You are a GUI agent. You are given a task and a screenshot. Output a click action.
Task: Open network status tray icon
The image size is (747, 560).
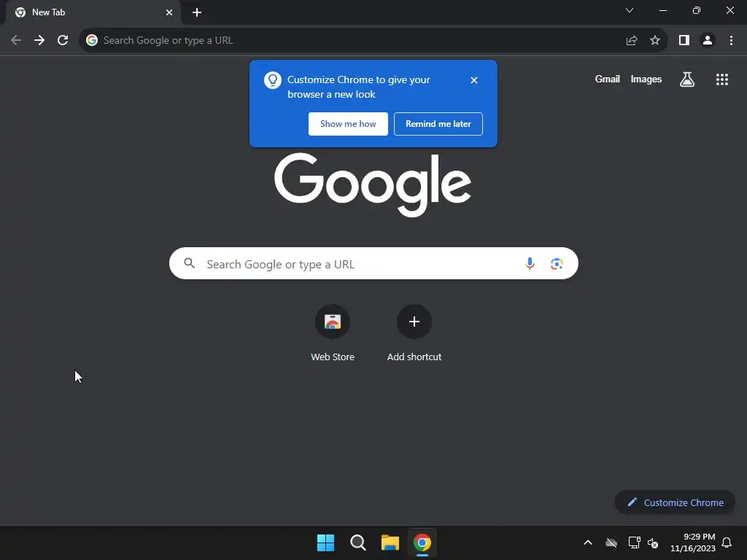(634, 542)
